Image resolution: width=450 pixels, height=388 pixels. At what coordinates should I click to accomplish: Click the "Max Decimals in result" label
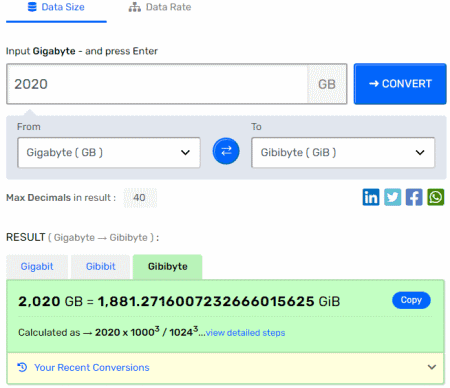(61, 198)
